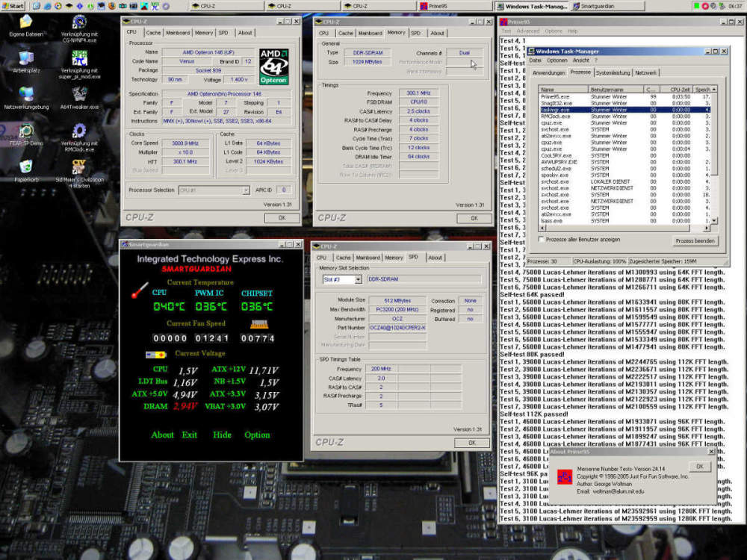Switch to Prime95 via taskbar button
The height and width of the screenshot is (560, 747).
pos(454,6)
